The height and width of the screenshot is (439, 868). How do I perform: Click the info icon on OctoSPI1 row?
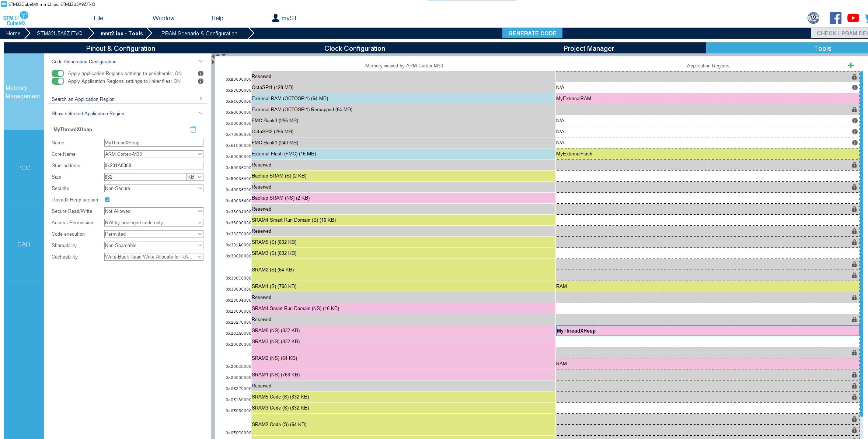[x=855, y=87]
